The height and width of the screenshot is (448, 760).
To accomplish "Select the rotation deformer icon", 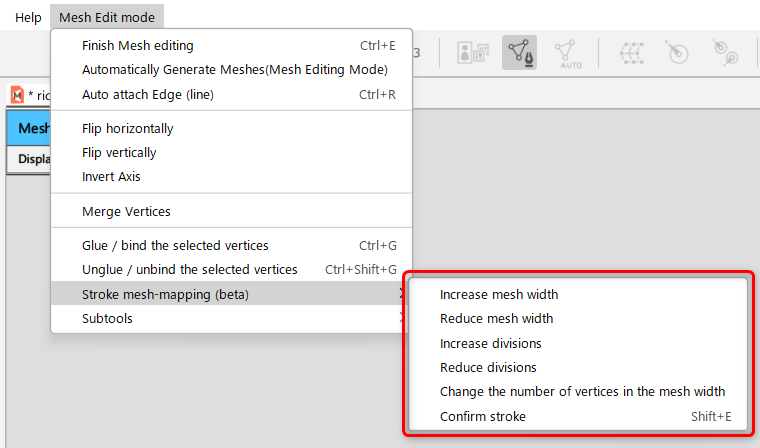I will (x=677, y=52).
